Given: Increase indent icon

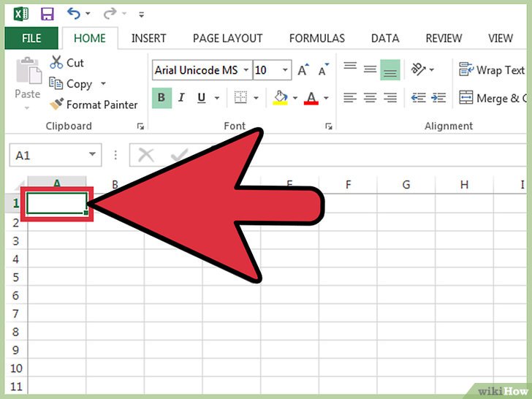Looking at the screenshot, I should pos(438,98).
